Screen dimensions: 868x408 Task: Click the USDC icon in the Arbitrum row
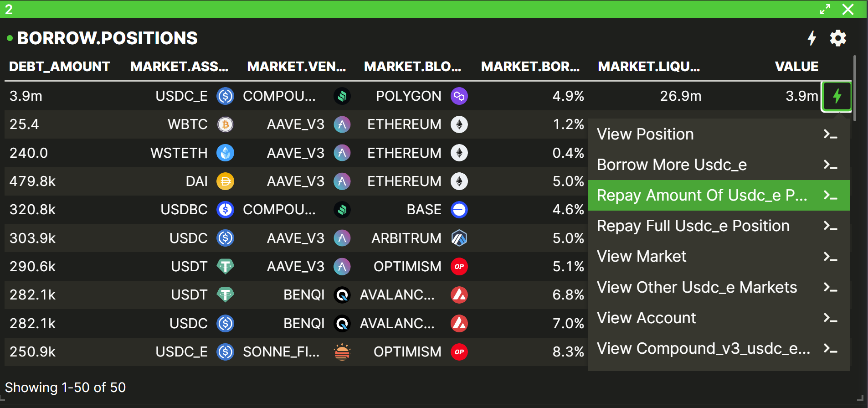(225, 238)
